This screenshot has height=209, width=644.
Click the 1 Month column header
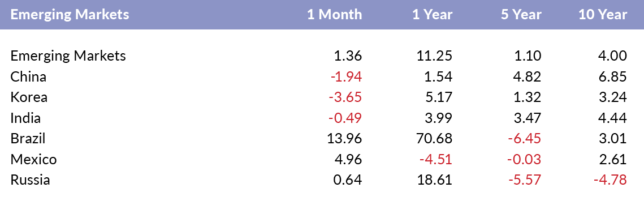[x=334, y=14]
